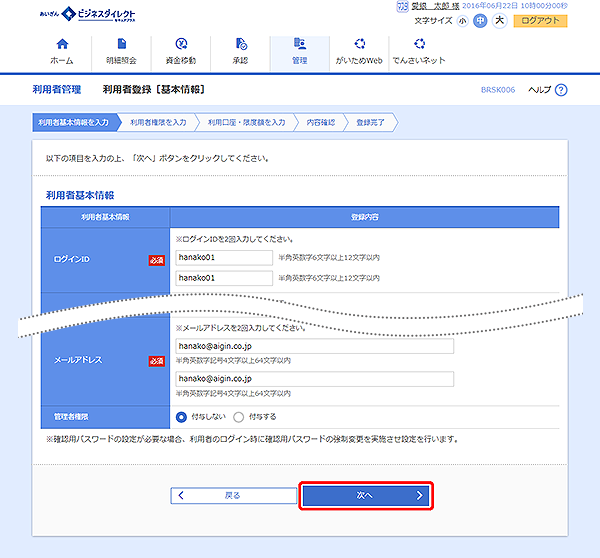Click the 管理者権限 row label
This screenshot has height=558, width=600.
[71, 417]
